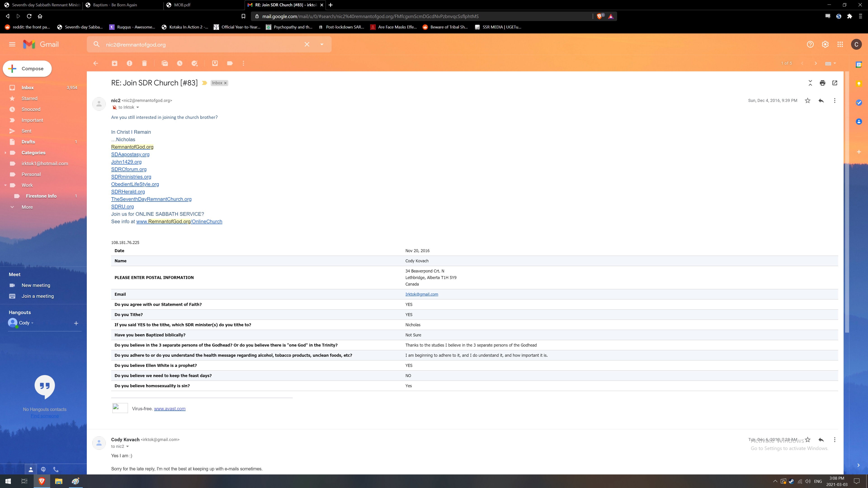Collapse the Work label folder
This screenshot has width=868, height=488.
[5, 185]
